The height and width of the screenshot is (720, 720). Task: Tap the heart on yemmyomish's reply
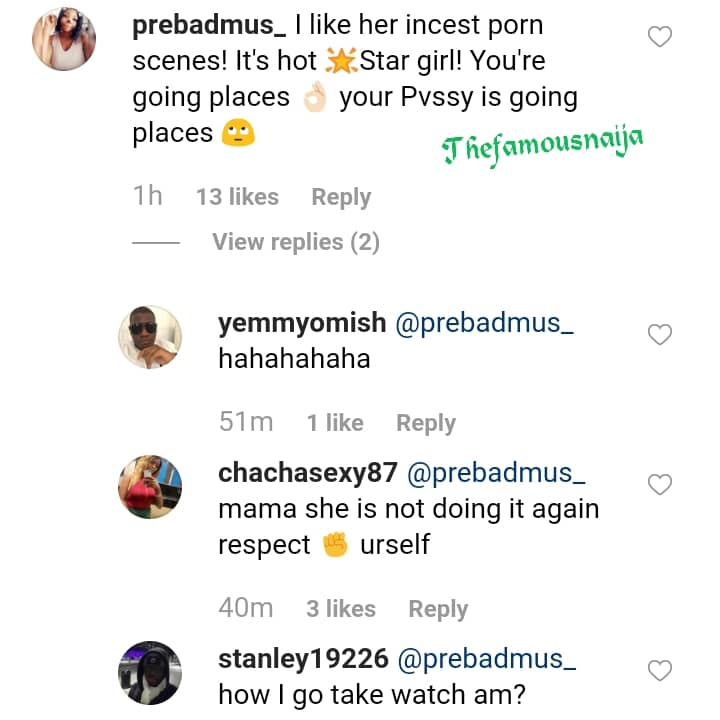click(x=660, y=335)
